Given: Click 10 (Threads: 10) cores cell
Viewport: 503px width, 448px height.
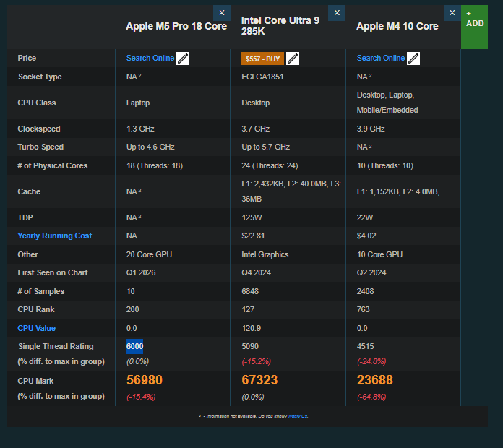Looking at the screenshot, I should (x=385, y=165).
